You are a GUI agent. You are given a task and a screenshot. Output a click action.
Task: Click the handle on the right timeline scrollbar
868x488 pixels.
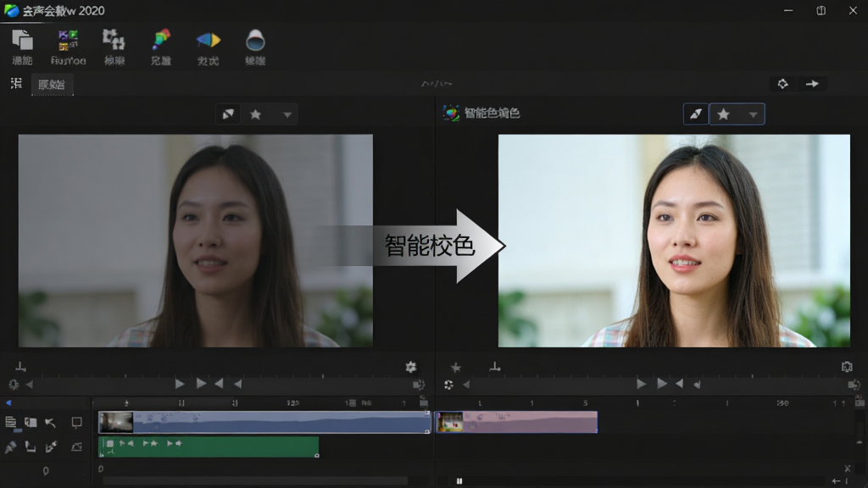tap(459, 481)
